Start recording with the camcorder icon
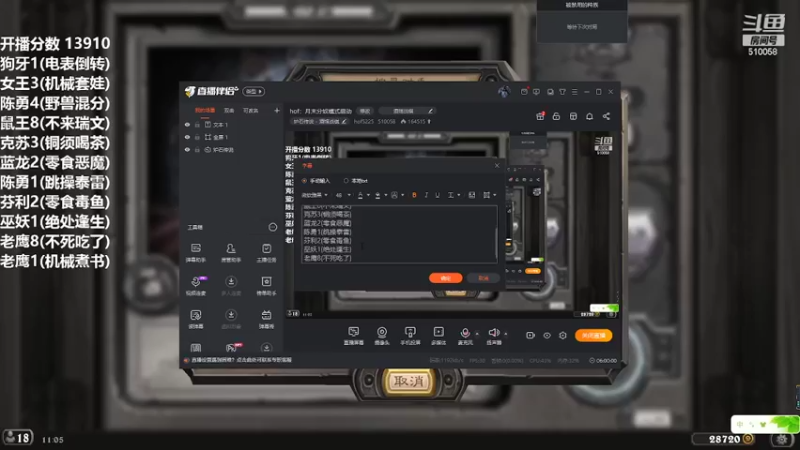800x450 pixels. [x=530, y=335]
